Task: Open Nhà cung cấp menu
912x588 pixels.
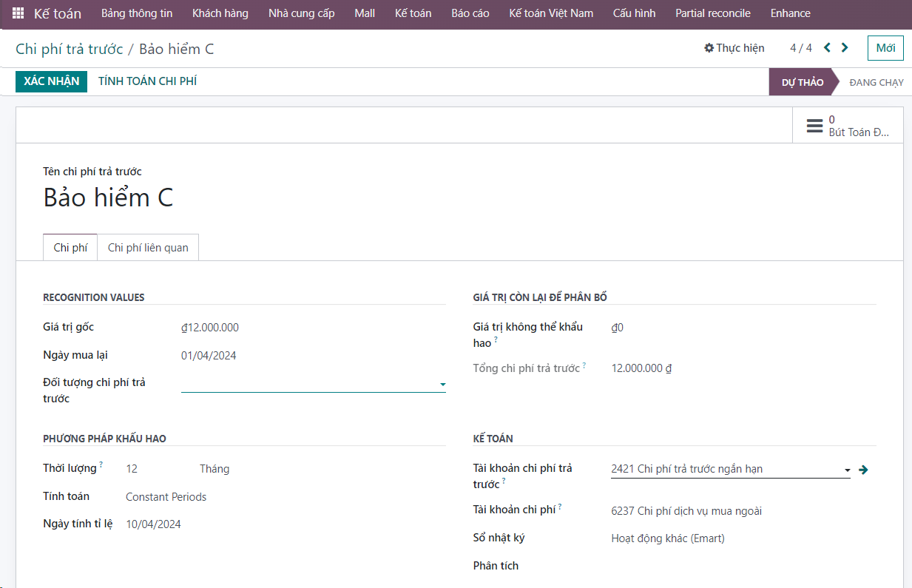Action: coord(302,13)
